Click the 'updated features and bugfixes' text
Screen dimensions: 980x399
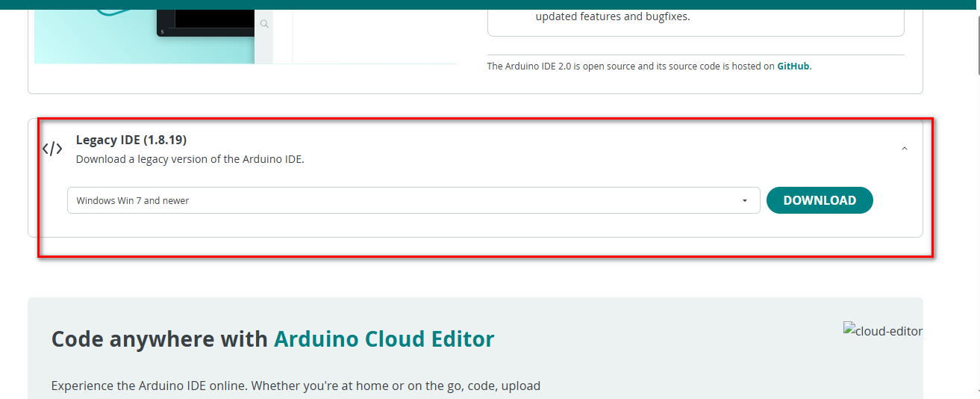tap(613, 16)
